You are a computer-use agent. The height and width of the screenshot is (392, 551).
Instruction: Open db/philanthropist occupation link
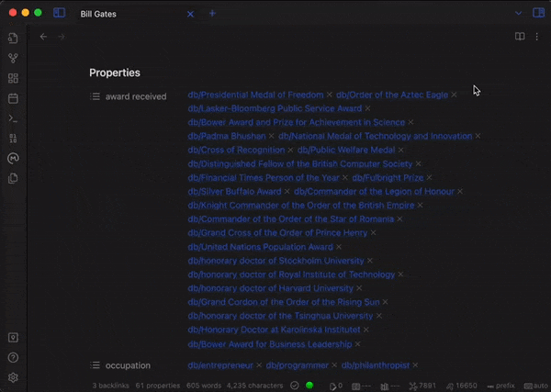(376, 365)
